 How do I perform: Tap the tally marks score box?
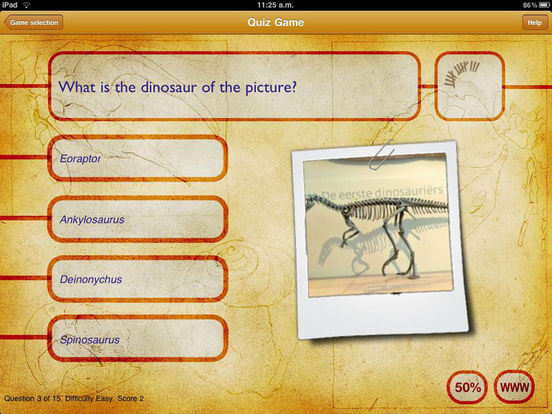470,86
